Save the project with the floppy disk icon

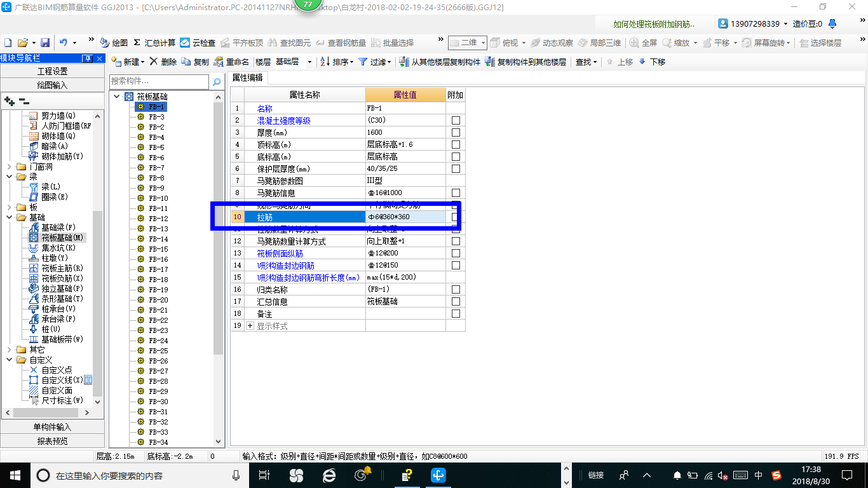click(x=45, y=43)
